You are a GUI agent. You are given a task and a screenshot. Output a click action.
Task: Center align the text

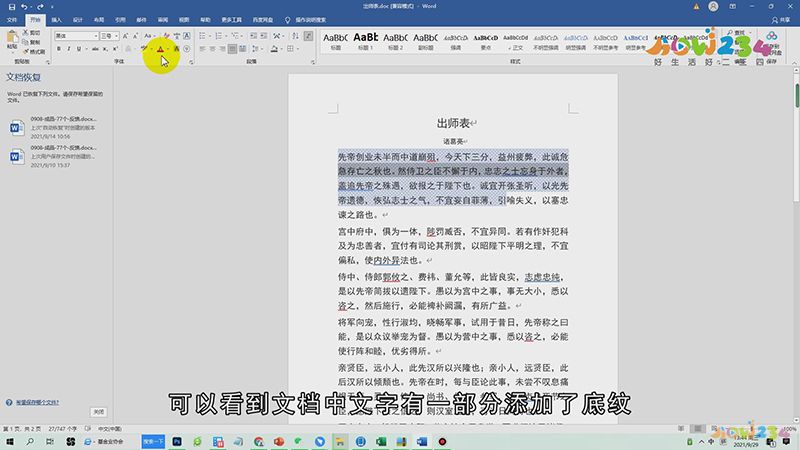point(213,49)
